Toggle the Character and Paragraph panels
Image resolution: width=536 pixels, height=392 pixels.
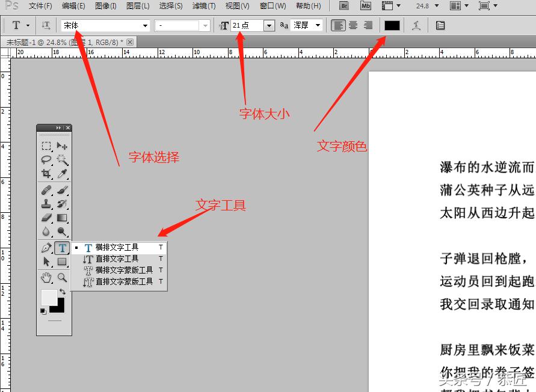[440, 25]
